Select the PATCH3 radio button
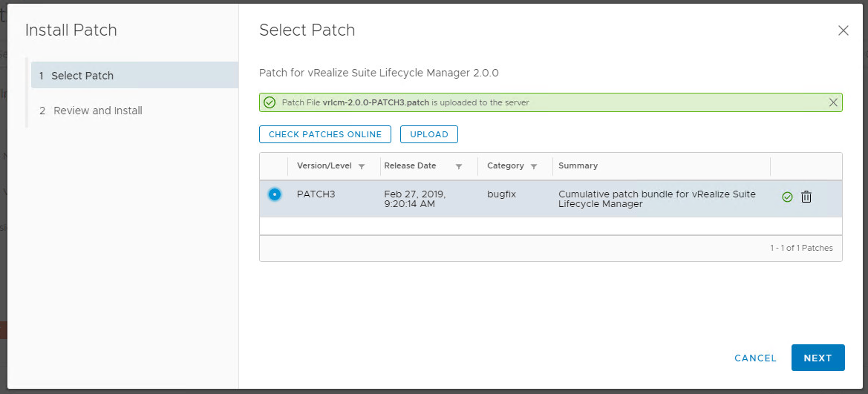The image size is (868, 394). 275,194
